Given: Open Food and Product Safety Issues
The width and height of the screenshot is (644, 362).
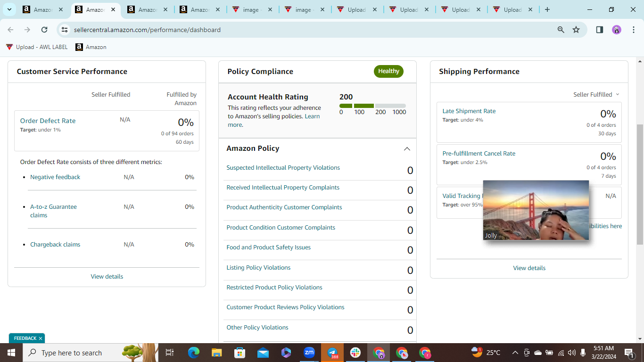Looking at the screenshot, I should (268, 247).
